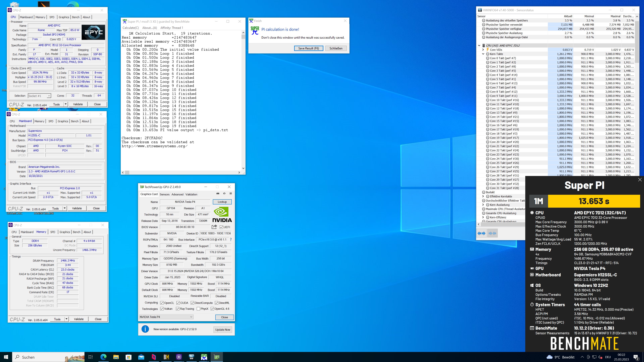Open Microsoft Store from taskbar
The width and height of the screenshot is (644, 362).
(128, 357)
